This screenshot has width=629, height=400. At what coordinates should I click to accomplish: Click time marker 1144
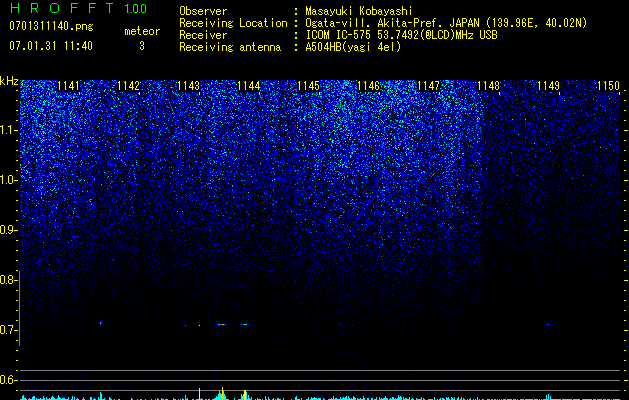pyautogui.click(x=248, y=86)
